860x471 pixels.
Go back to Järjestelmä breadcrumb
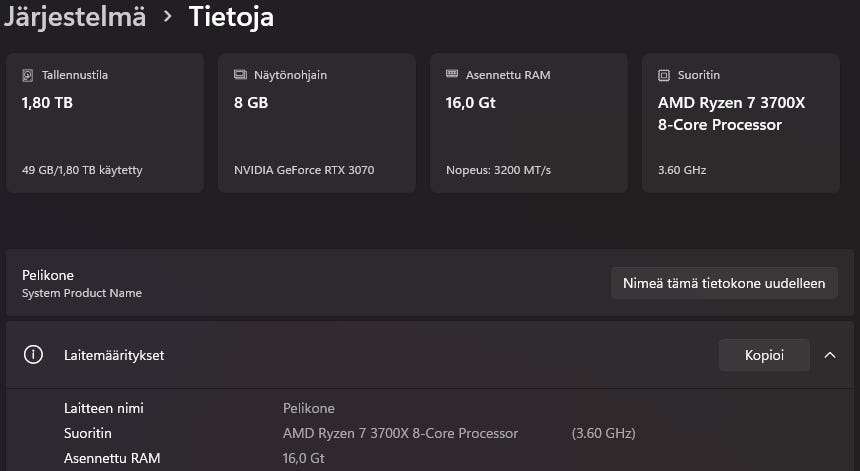coord(73,17)
